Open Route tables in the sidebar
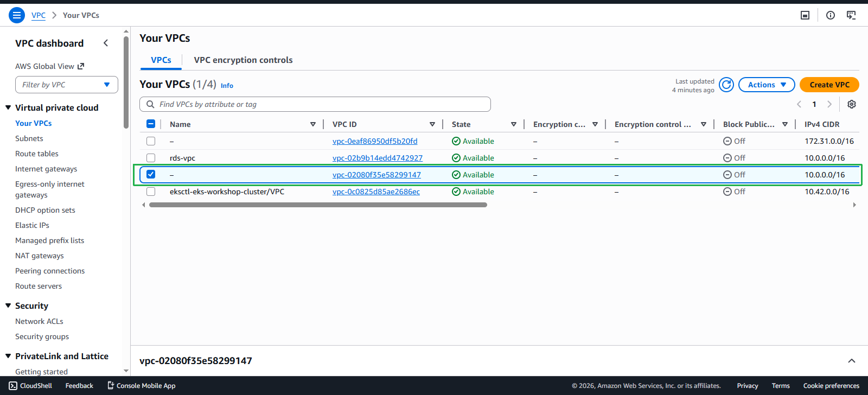The height and width of the screenshot is (395, 868). tap(37, 154)
